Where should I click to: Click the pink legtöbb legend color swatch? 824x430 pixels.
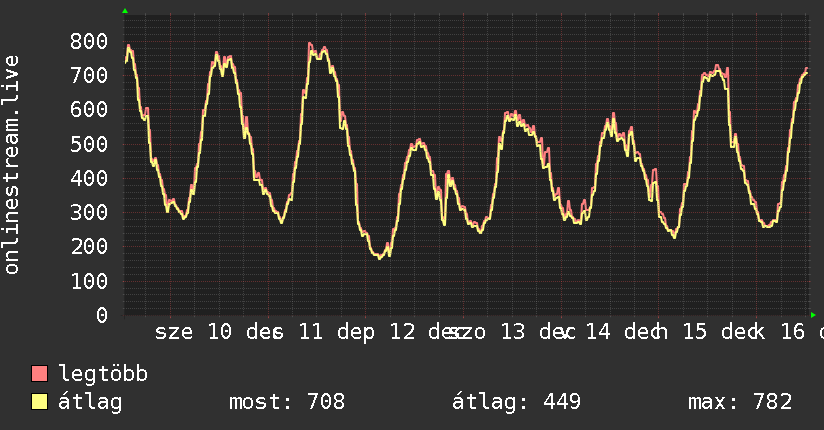pos(39,373)
